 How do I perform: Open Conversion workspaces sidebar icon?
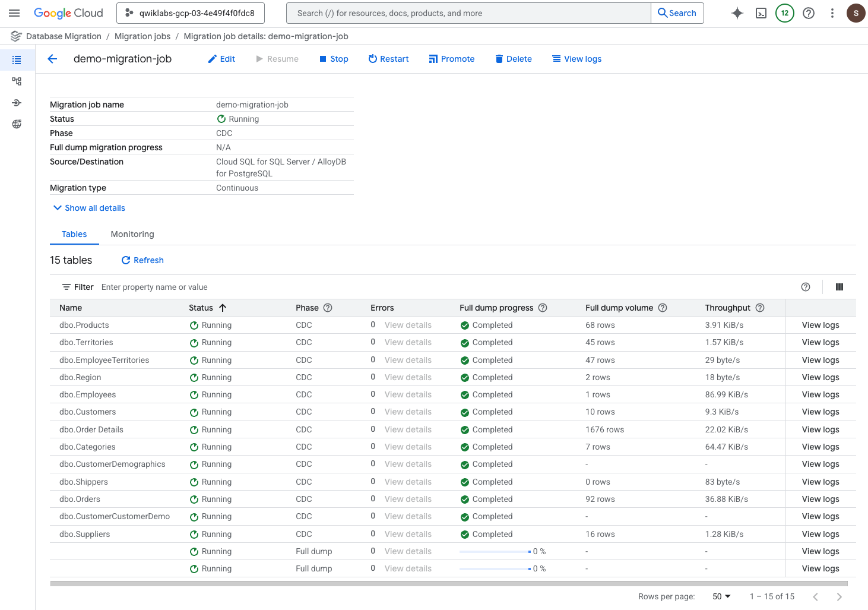[x=17, y=81]
